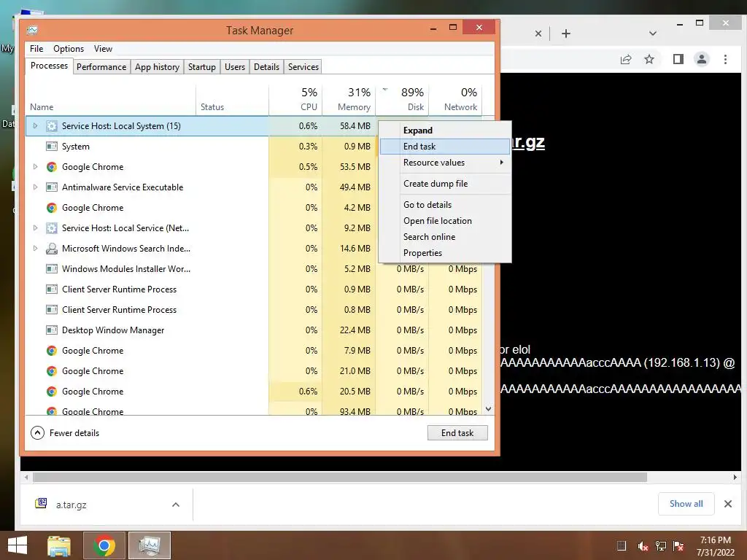Switch to the Details tab
This screenshot has width=747, height=560.
pos(266,67)
